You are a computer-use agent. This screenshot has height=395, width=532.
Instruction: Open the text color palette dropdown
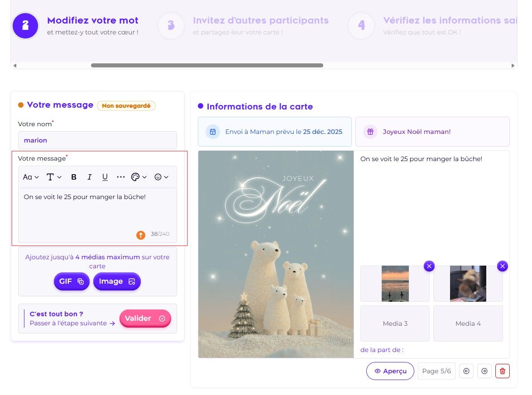click(x=139, y=177)
